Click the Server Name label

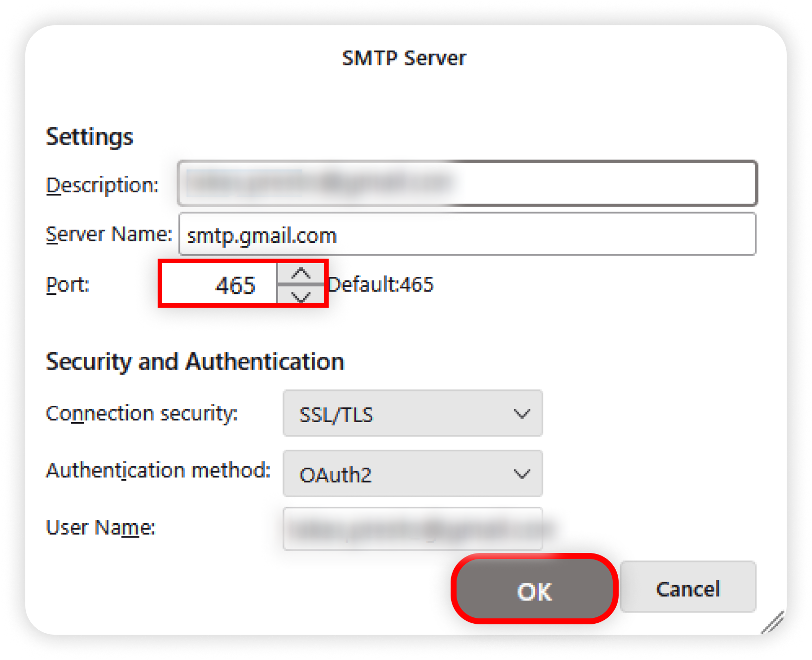tap(109, 234)
